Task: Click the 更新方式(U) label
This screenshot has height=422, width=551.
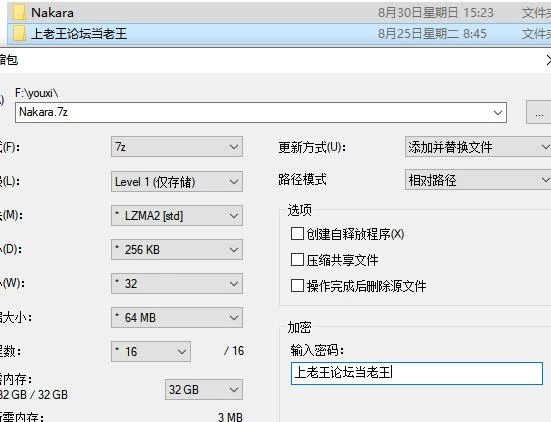Action: pos(312,147)
